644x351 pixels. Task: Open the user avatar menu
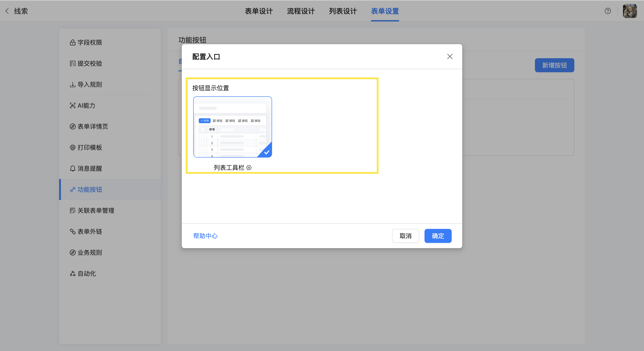pos(630,11)
